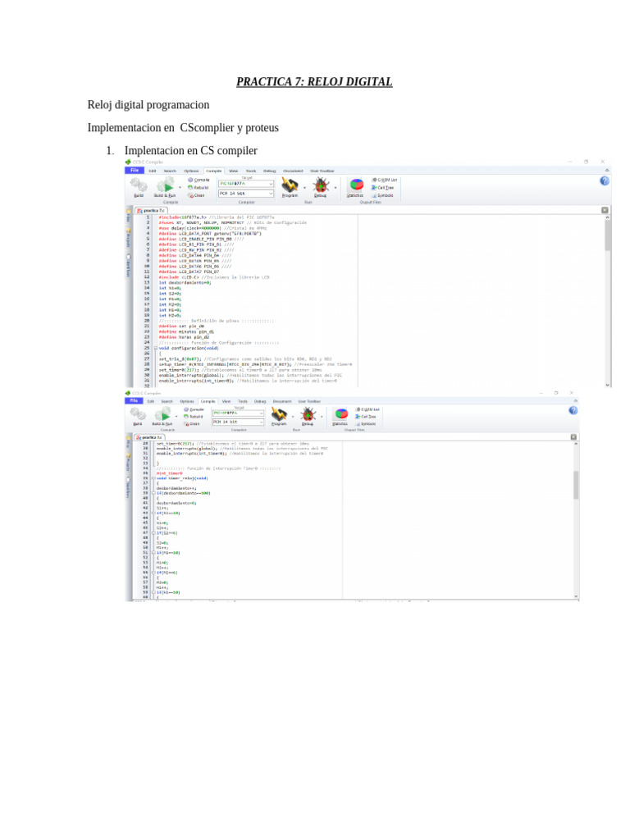Open User Toolbar tab in second screenshot
Viewport: 630px width, 840px height.
click(x=309, y=401)
